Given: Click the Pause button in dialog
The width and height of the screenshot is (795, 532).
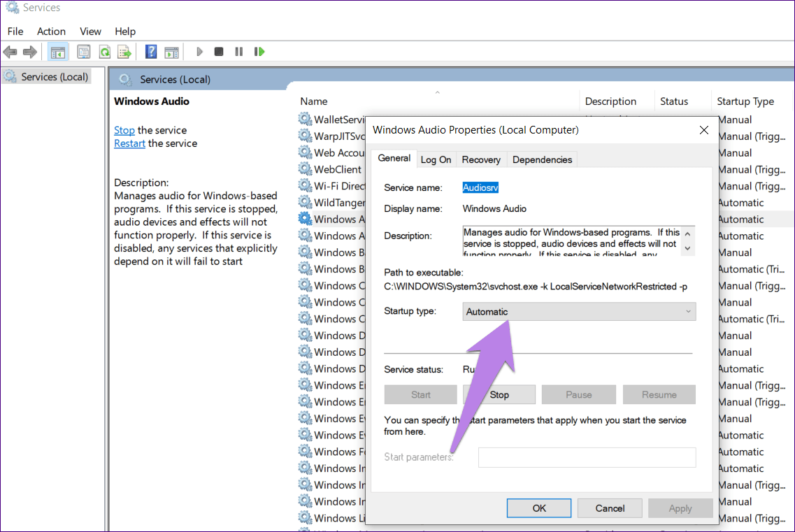Looking at the screenshot, I should tap(578, 394).
